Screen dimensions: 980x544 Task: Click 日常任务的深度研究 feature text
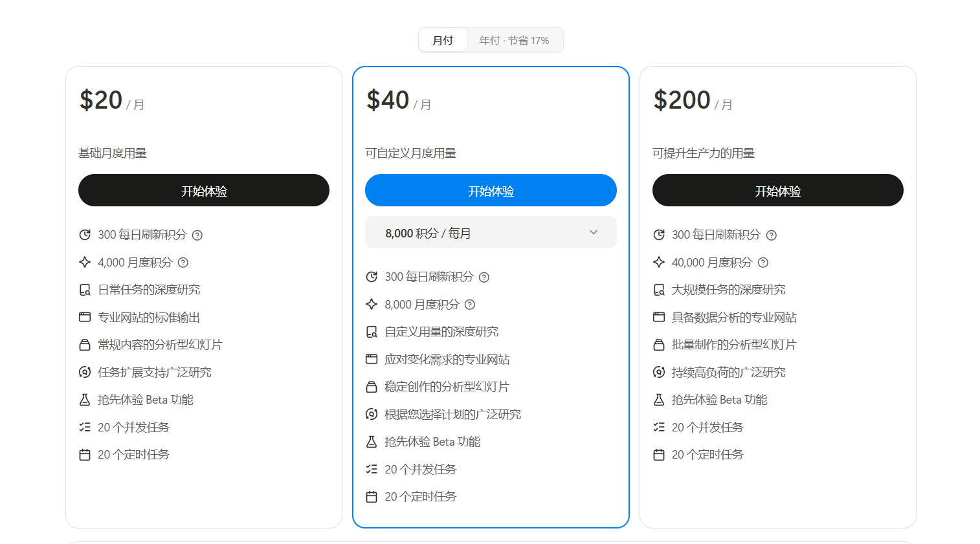(x=149, y=290)
